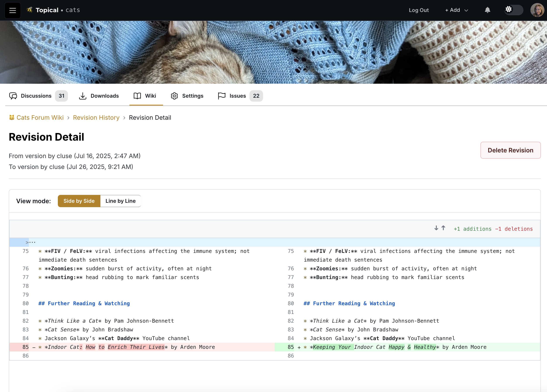Click 'From version by cluse' text
The image size is (547, 392).
coord(74,156)
